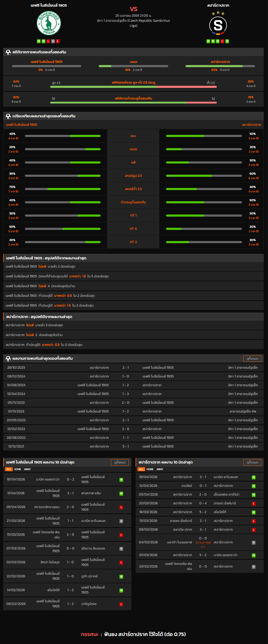
Task: Click the over-under 2.5 goals stat bar
Action: pyautogui.click(x=133, y=87)
